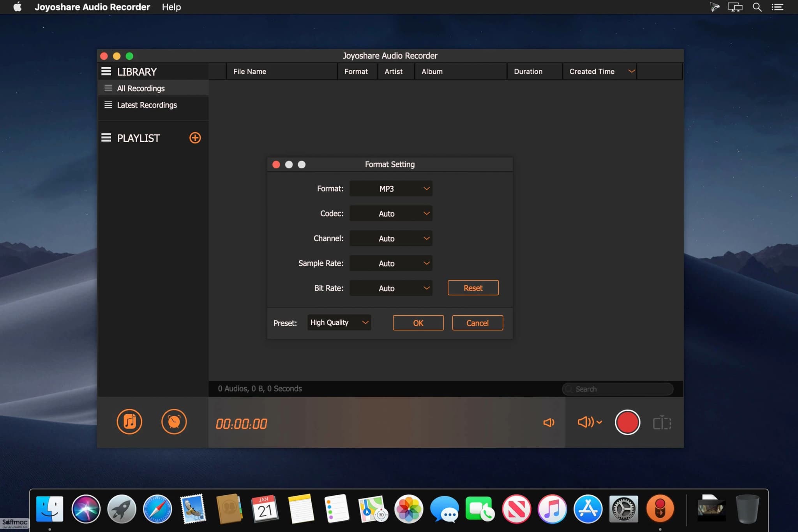Close the main Joyoshare Audio Recorder window

pyautogui.click(x=104, y=56)
